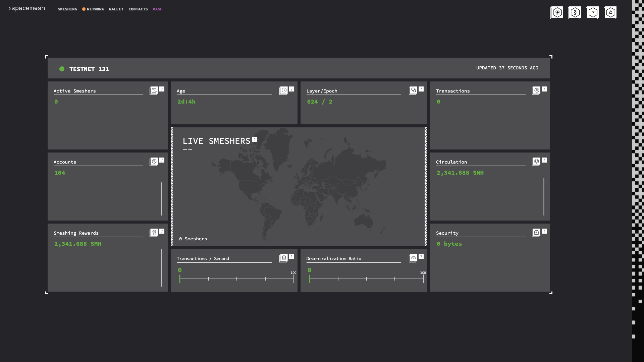Switch to the Wallet tab
644x362 pixels.
(116, 9)
